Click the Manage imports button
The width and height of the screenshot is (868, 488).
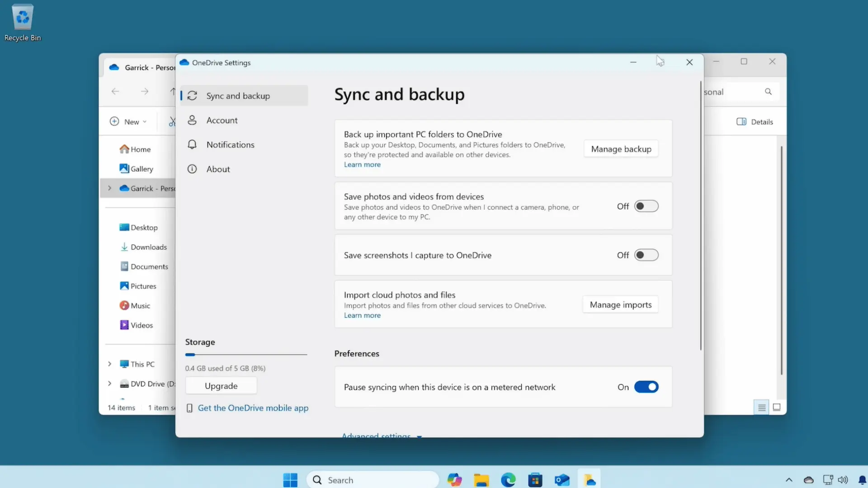(x=621, y=305)
